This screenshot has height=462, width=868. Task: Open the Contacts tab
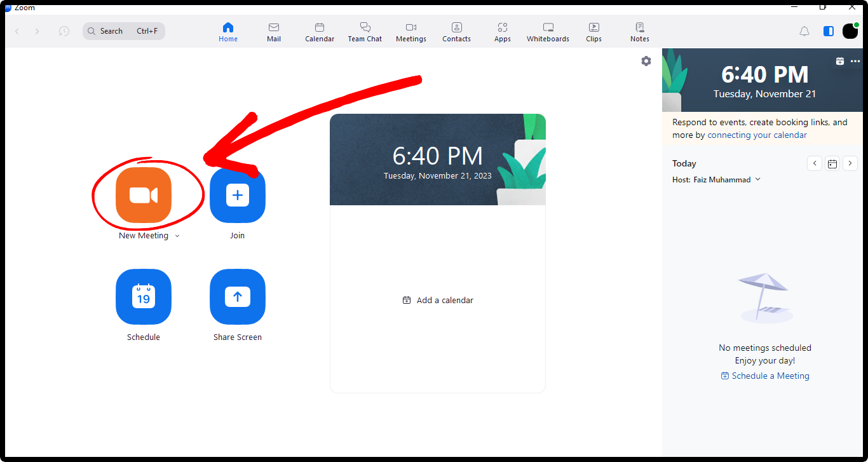pyautogui.click(x=457, y=32)
